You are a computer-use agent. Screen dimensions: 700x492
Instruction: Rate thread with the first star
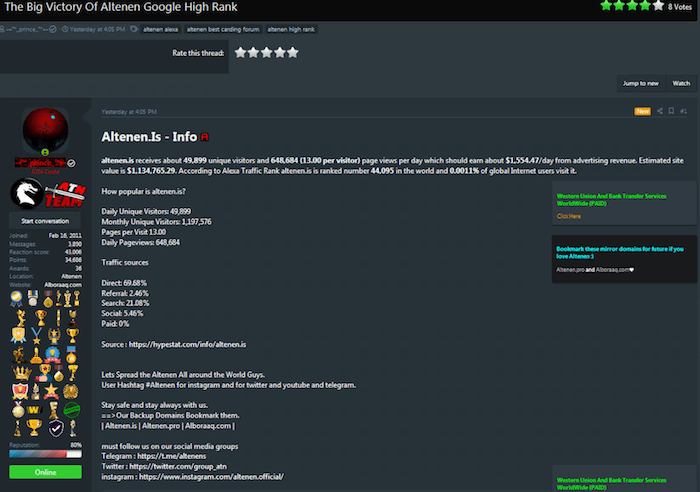point(240,53)
